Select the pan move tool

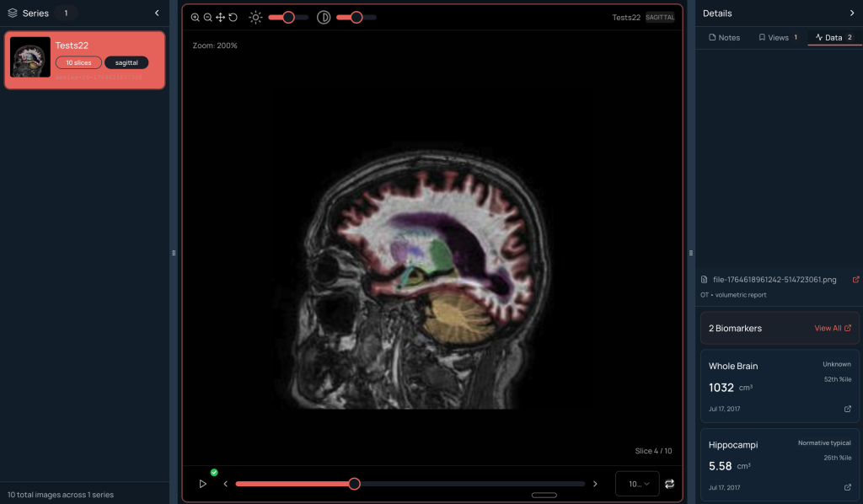coord(220,17)
